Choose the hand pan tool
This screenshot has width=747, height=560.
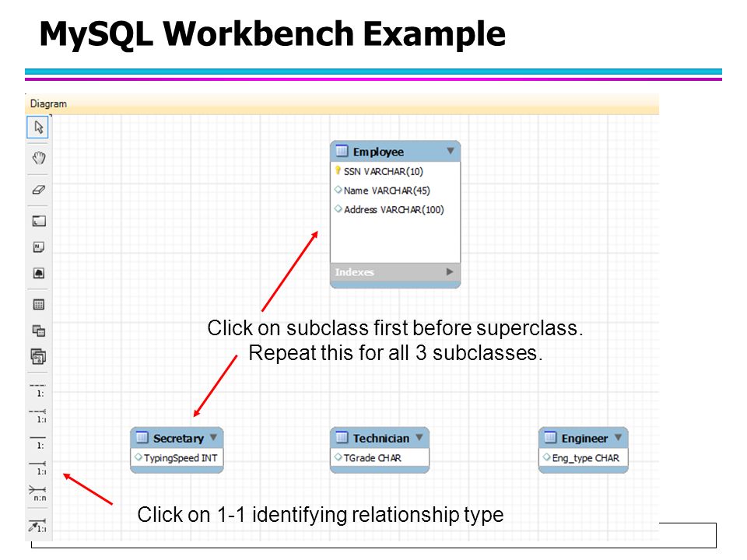(x=39, y=158)
